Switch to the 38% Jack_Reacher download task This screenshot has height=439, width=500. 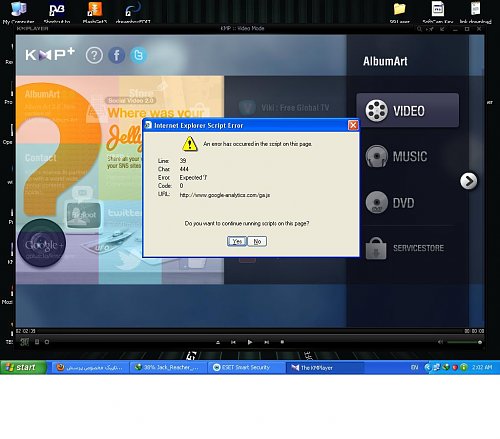(x=167, y=368)
